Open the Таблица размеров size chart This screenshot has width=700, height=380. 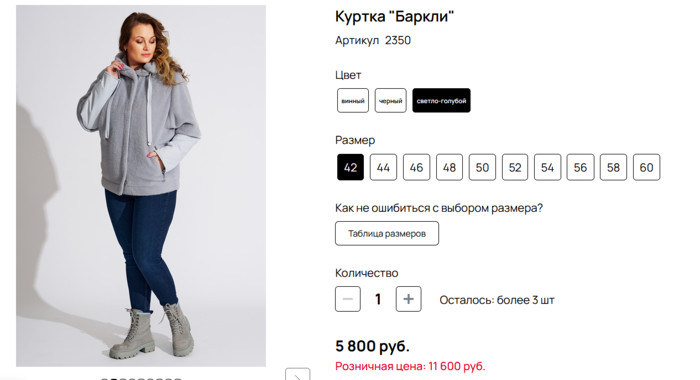pyautogui.click(x=387, y=234)
